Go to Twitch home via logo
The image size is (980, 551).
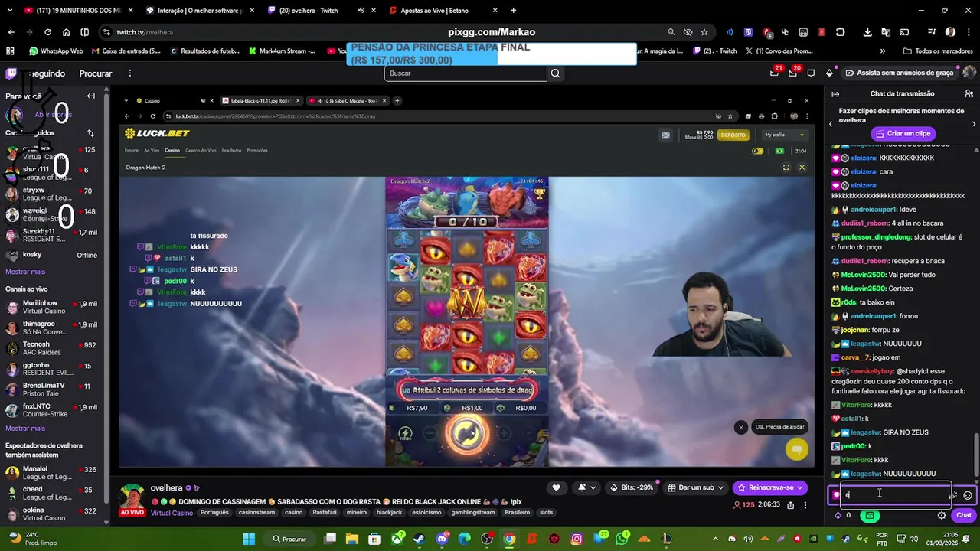click(x=11, y=73)
